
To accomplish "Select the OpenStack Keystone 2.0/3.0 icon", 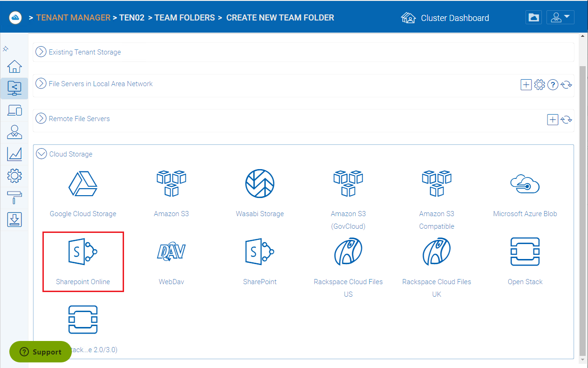I will point(83,320).
